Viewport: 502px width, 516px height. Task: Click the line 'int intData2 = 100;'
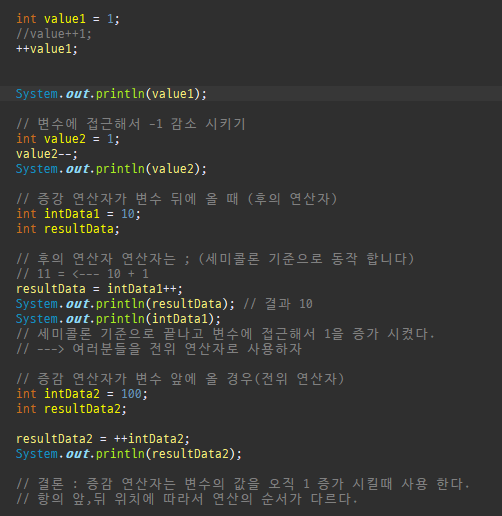point(82,394)
